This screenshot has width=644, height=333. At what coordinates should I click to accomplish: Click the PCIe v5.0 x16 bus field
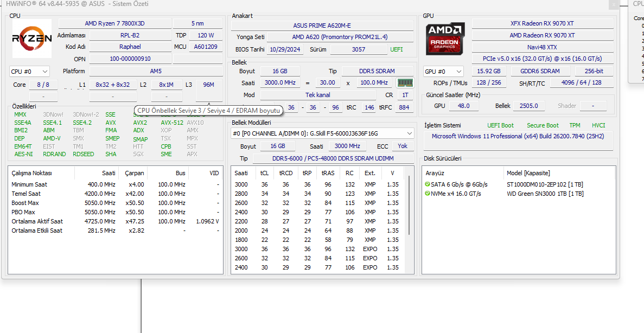(x=543, y=59)
